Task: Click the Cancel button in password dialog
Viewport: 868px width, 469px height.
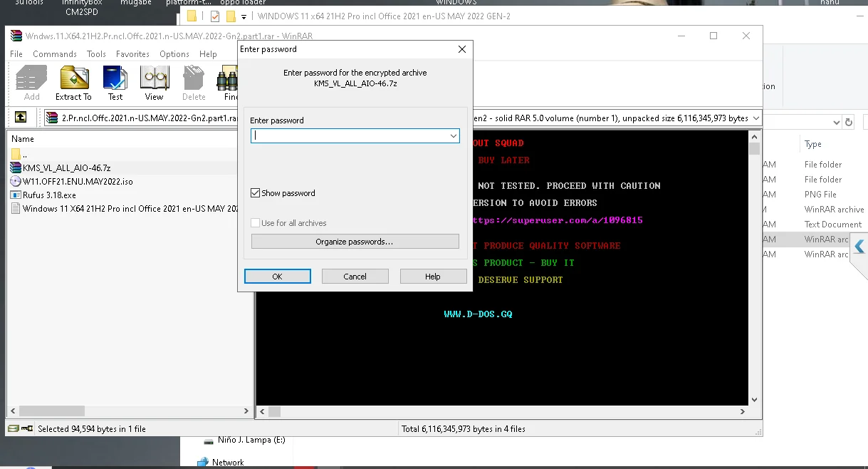Action: pyautogui.click(x=355, y=277)
